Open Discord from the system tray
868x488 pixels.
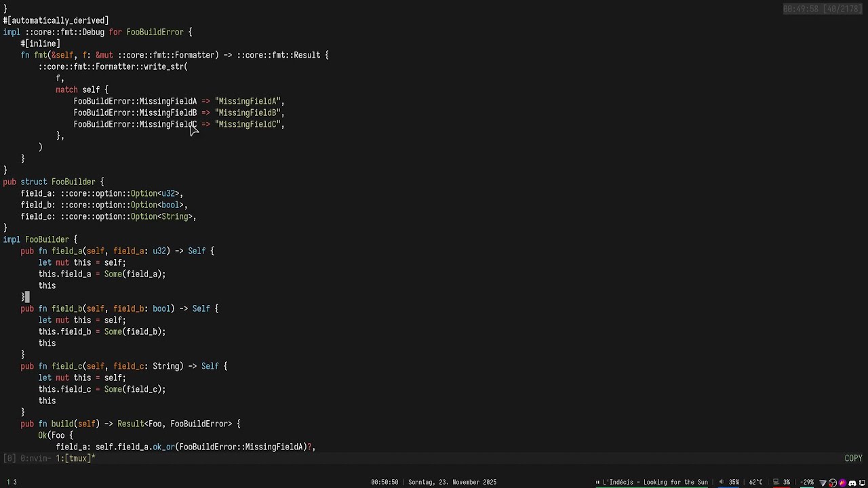click(852, 483)
